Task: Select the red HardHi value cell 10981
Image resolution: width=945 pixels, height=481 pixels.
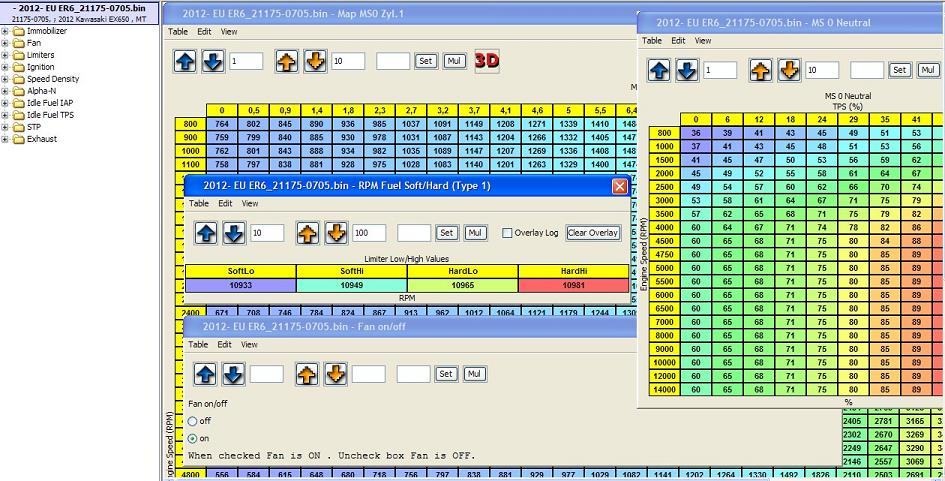Action: coord(573,285)
